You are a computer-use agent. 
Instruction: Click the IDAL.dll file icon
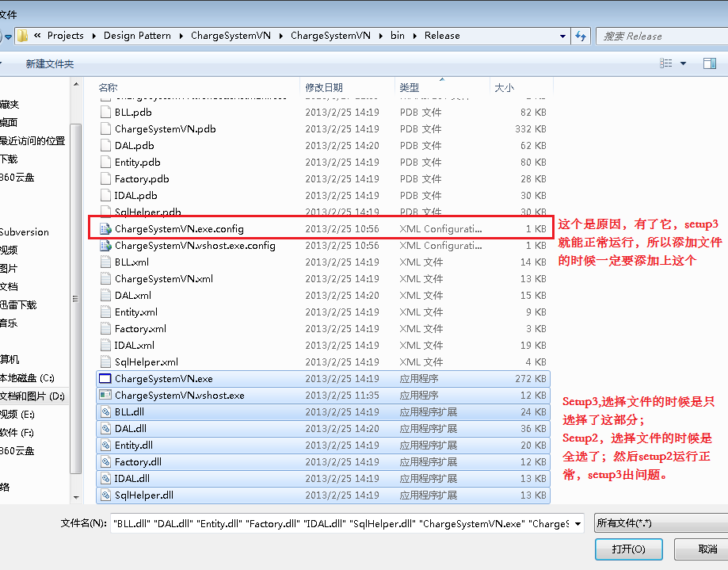pyautogui.click(x=106, y=479)
